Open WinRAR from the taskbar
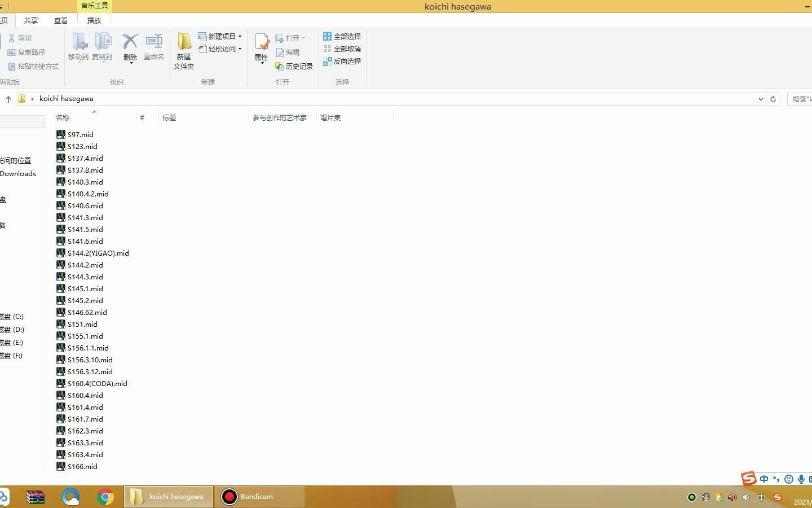The width and height of the screenshot is (812, 508). [x=36, y=497]
